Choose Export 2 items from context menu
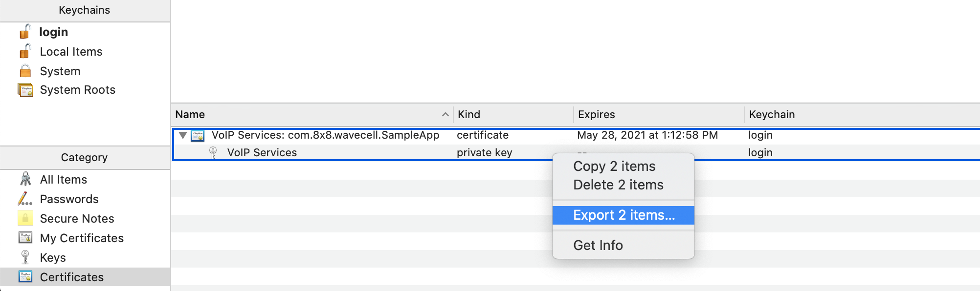Screen dimensions: 980x291 coord(623,215)
